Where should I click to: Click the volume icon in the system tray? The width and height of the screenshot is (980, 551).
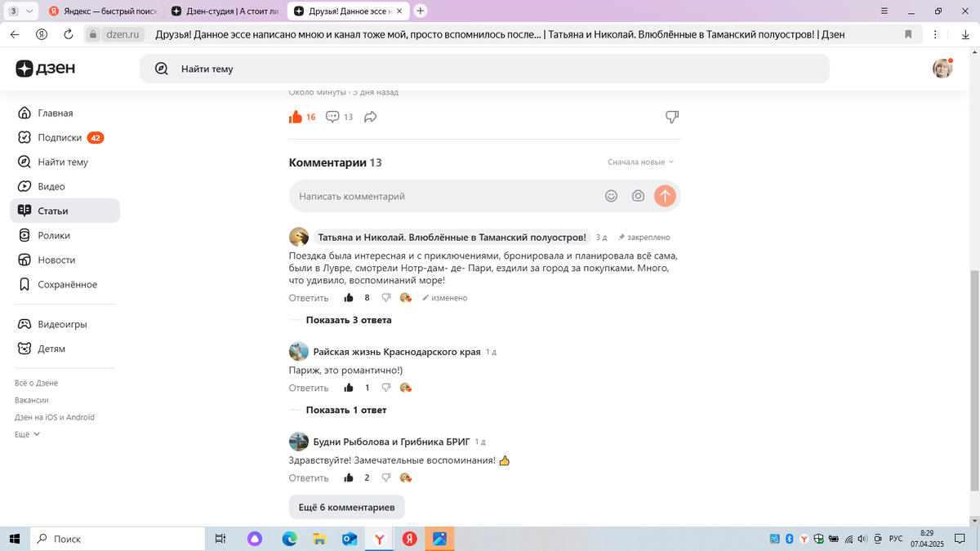(x=862, y=539)
